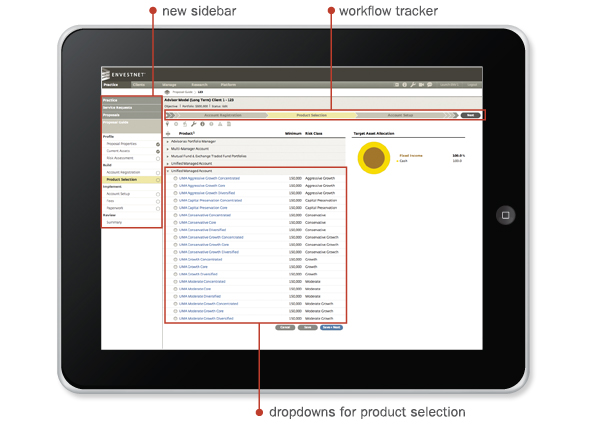Select UMA Growth Core radio button
The width and height of the screenshot is (590, 432).
(x=175, y=267)
